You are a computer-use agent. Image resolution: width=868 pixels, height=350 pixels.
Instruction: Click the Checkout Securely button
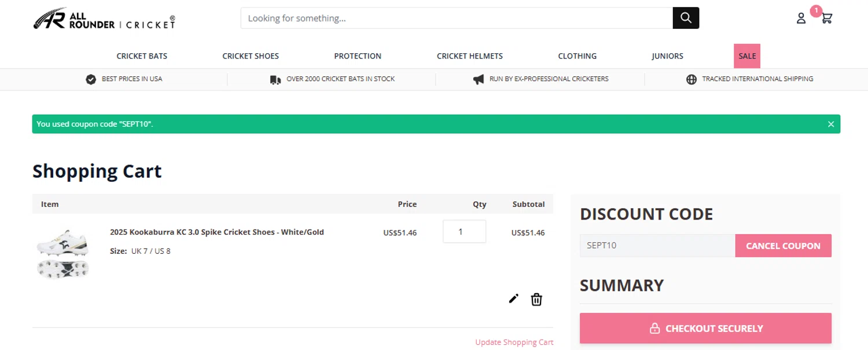pos(705,329)
